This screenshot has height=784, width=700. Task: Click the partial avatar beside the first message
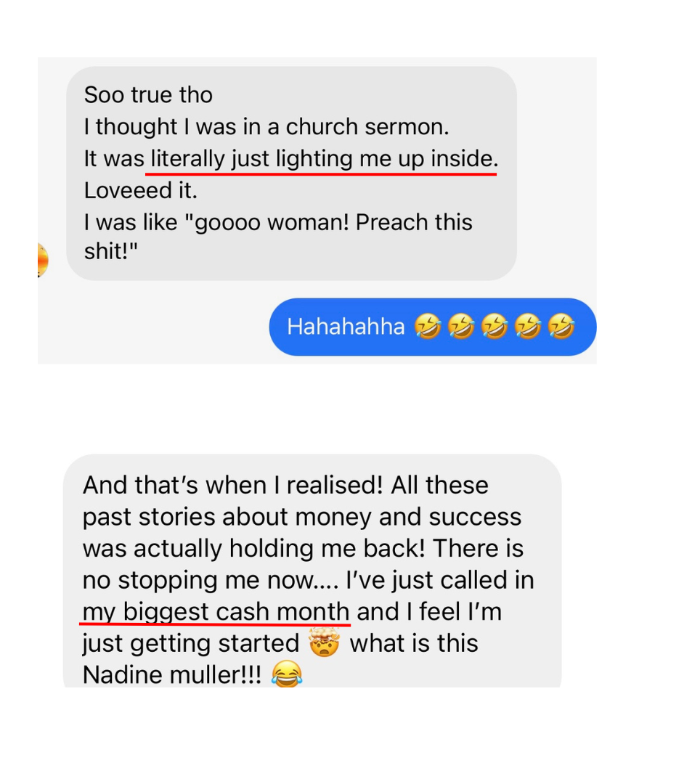43,260
